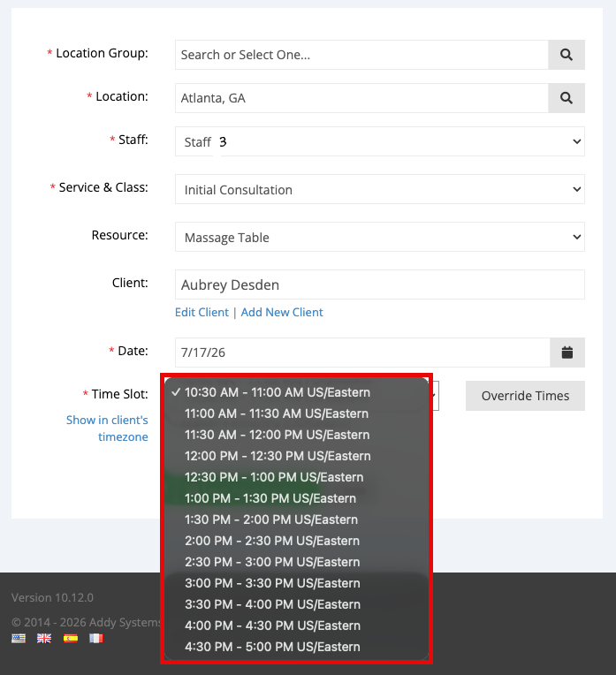The width and height of the screenshot is (616, 675).
Task: Open the Date calendar picker icon
Action: click(567, 353)
